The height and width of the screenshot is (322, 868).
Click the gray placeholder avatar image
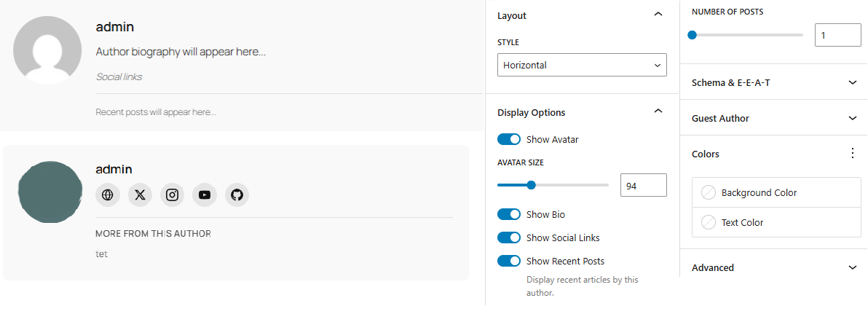pos(47,50)
